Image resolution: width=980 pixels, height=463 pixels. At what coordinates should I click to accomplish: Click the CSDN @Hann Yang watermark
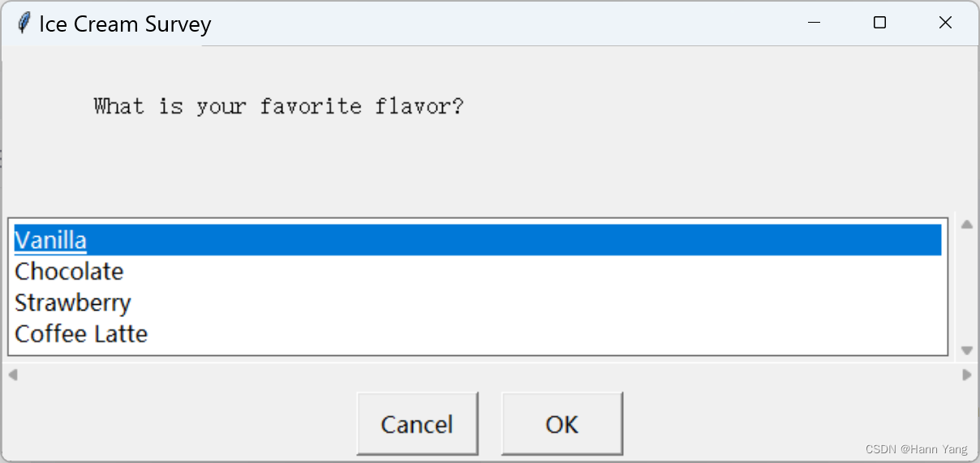pos(918,448)
